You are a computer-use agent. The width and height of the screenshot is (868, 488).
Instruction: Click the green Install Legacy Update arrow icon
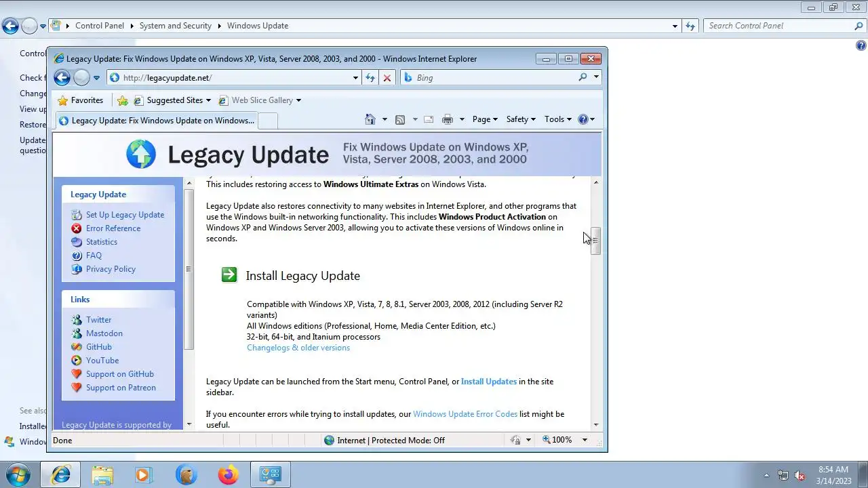[x=229, y=274]
